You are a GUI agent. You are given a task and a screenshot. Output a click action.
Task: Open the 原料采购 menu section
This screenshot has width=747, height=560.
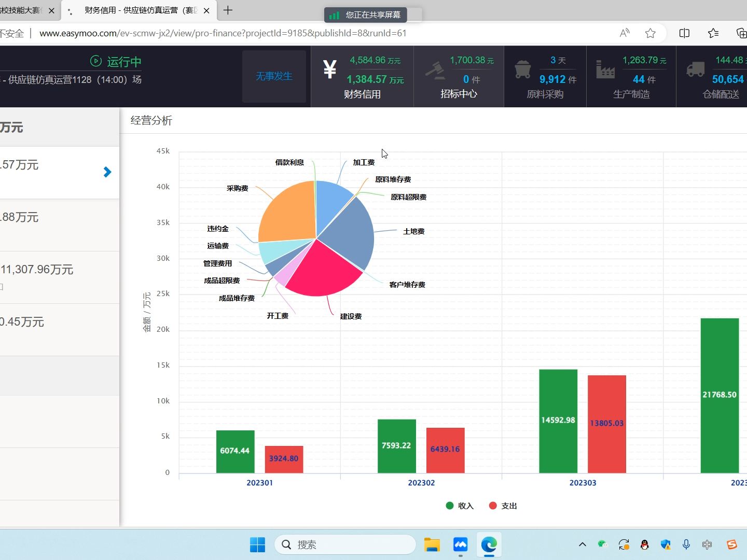[545, 77]
